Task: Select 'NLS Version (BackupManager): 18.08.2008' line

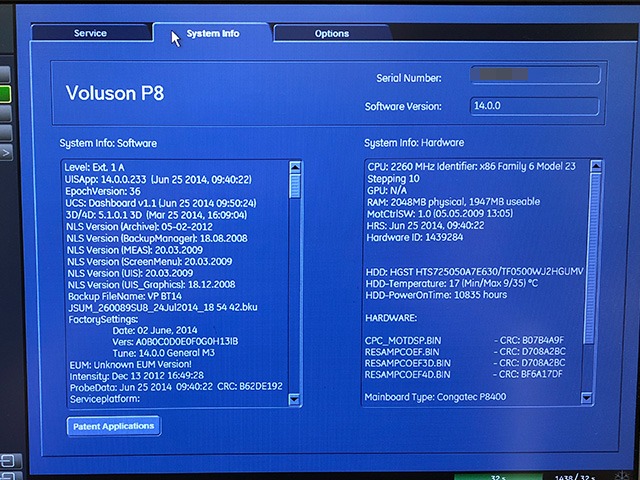Action: [x=157, y=238]
